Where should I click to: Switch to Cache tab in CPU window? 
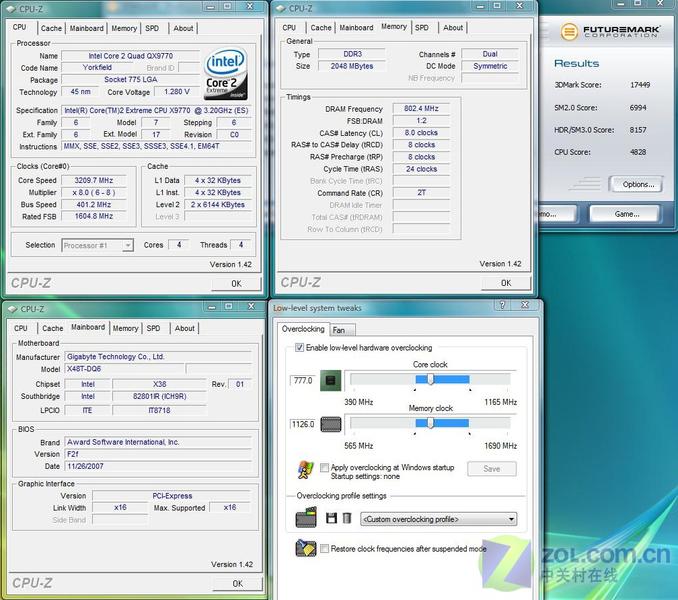(x=51, y=28)
